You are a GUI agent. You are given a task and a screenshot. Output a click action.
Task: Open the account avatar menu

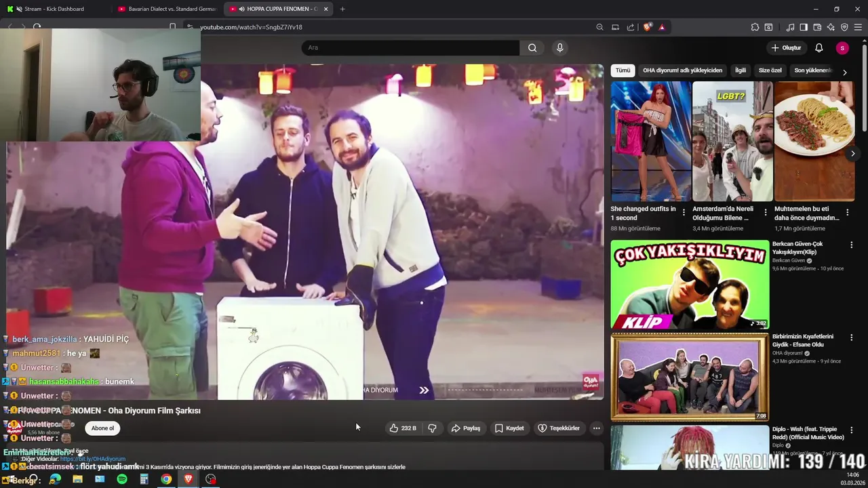[842, 47]
